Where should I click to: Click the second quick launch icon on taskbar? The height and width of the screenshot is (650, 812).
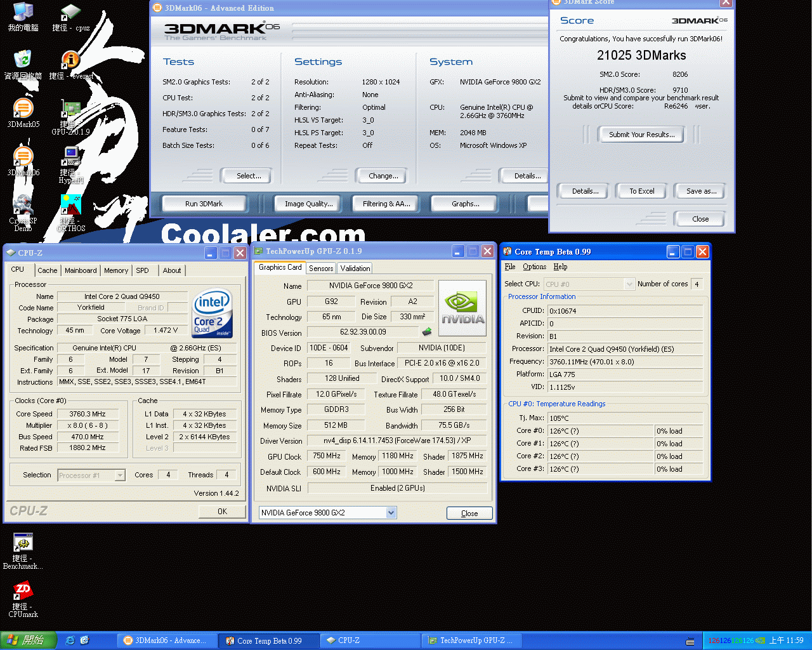[x=84, y=640]
